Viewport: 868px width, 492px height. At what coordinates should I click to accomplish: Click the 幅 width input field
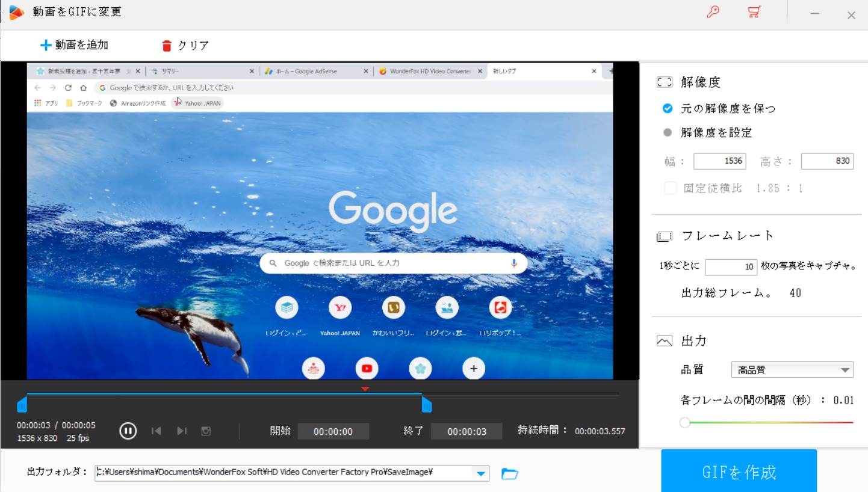[719, 161]
